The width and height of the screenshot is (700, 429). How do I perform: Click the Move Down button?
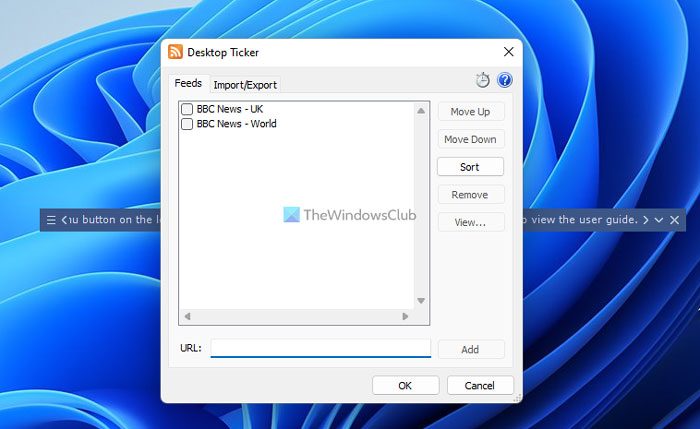tap(471, 139)
